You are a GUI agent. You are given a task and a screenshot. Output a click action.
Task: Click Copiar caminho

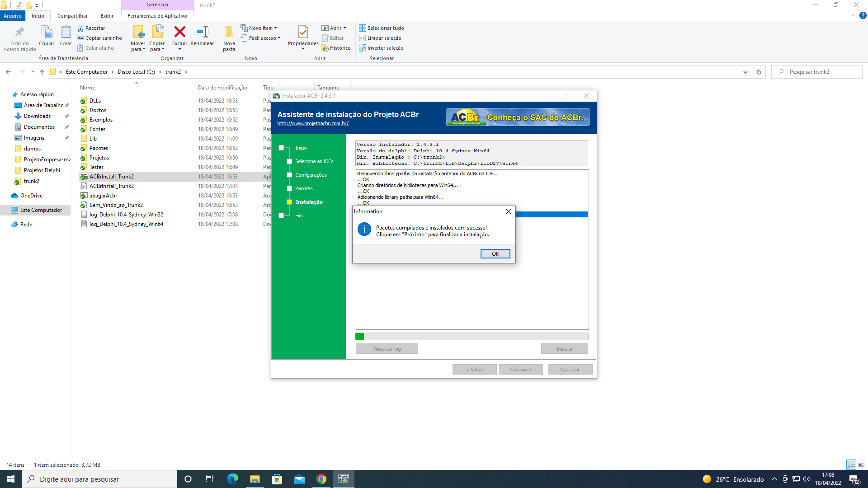(99, 38)
